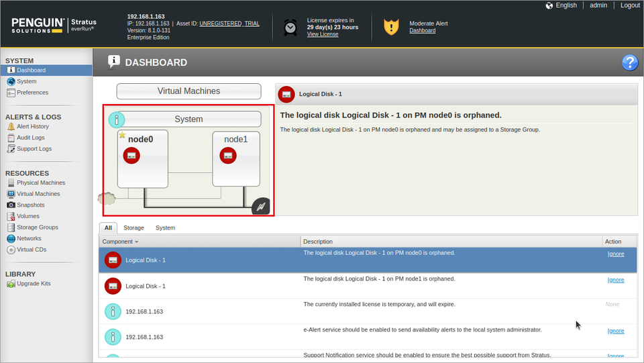The image size is (644, 363).
Task: Switch to the System alerts tab
Action: [x=165, y=228]
